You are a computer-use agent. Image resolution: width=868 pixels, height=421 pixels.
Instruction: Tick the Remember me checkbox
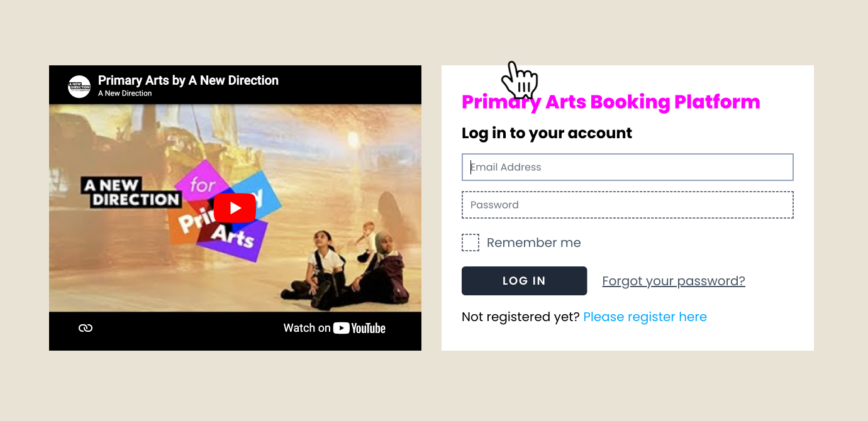(x=470, y=243)
